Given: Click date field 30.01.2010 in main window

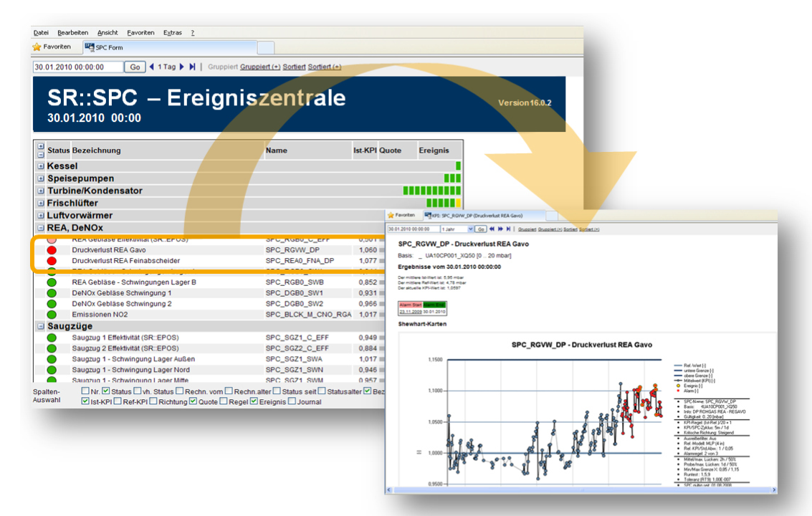Looking at the screenshot, I should (x=78, y=67).
